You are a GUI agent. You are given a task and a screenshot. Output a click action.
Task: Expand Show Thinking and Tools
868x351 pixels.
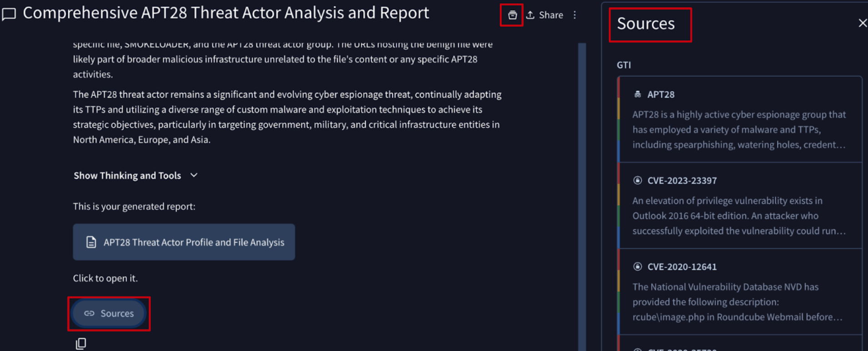click(x=136, y=175)
